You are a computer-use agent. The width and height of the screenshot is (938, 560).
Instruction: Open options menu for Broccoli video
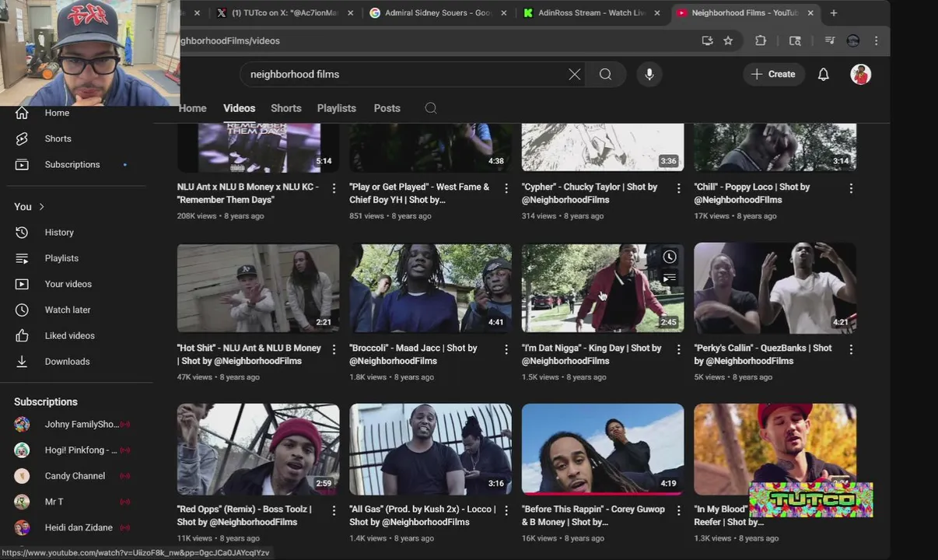[506, 349]
